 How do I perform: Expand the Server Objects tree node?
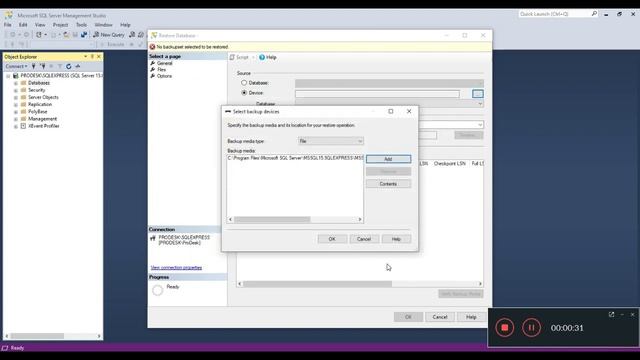pyautogui.click(x=16, y=98)
